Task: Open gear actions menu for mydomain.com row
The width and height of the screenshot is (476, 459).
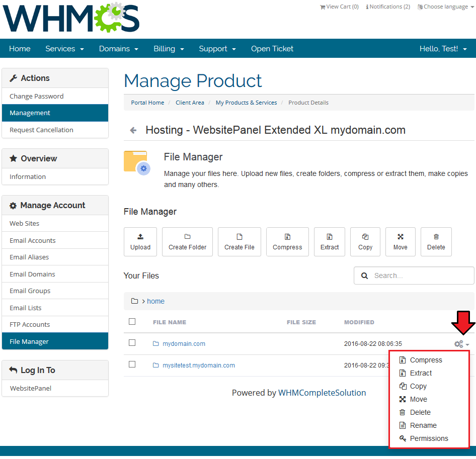Action: coord(462,344)
